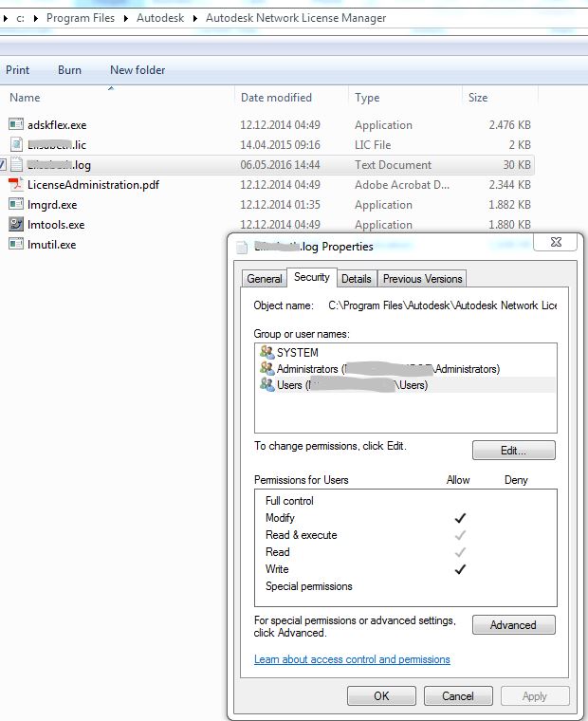
Task: Click Burn in the Explorer toolbar
Action: (x=69, y=70)
